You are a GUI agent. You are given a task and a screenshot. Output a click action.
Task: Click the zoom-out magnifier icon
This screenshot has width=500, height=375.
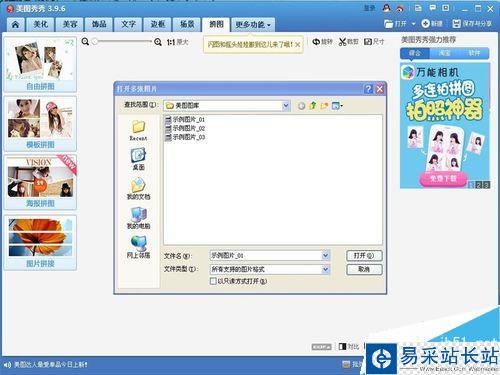click(x=85, y=42)
